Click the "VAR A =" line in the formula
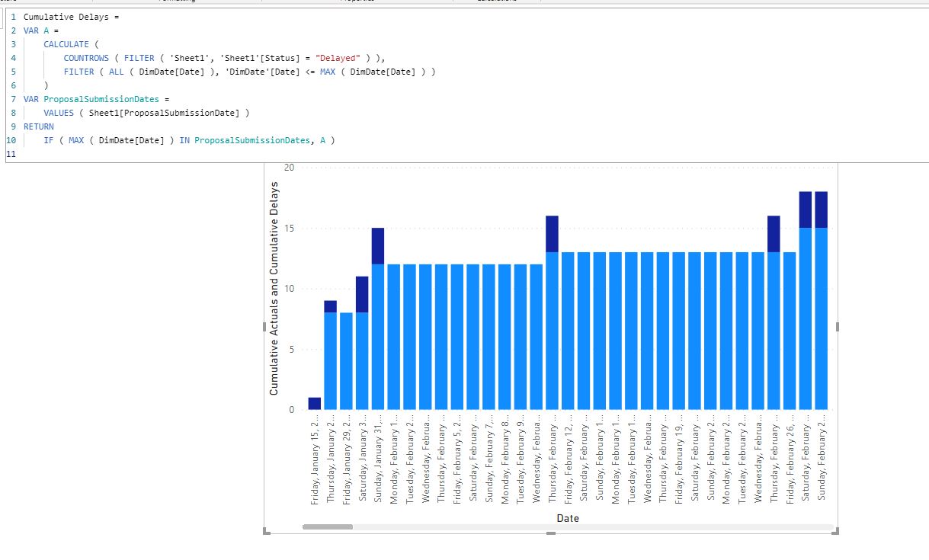This screenshot has width=929, height=560. pos(41,30)
